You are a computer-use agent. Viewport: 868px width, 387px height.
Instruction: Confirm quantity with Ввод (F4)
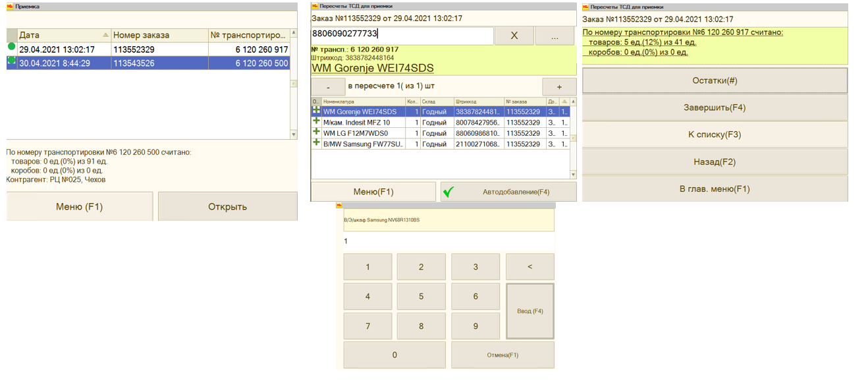pos(530,311)
